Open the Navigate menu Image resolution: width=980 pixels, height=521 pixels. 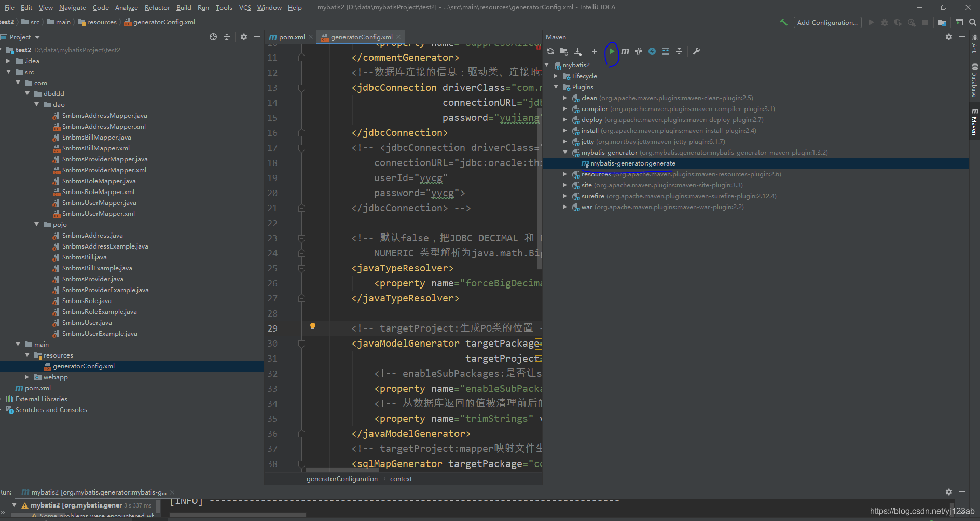[73, 7]
